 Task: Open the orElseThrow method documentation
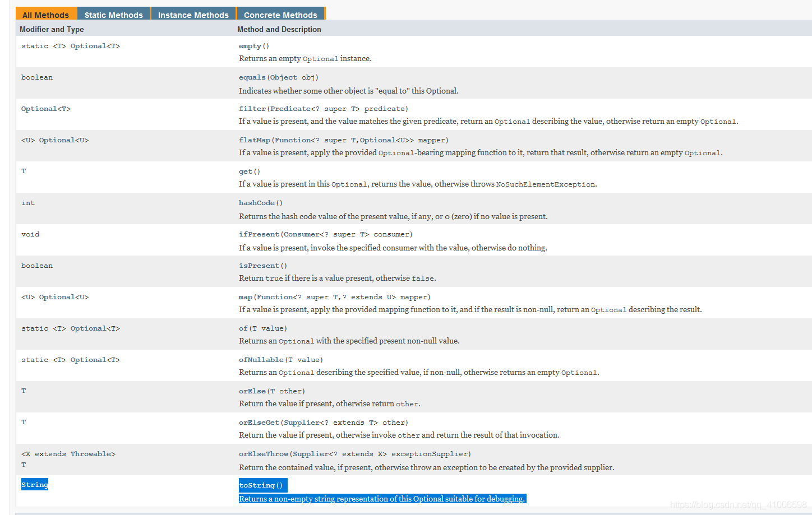point(261,453)
